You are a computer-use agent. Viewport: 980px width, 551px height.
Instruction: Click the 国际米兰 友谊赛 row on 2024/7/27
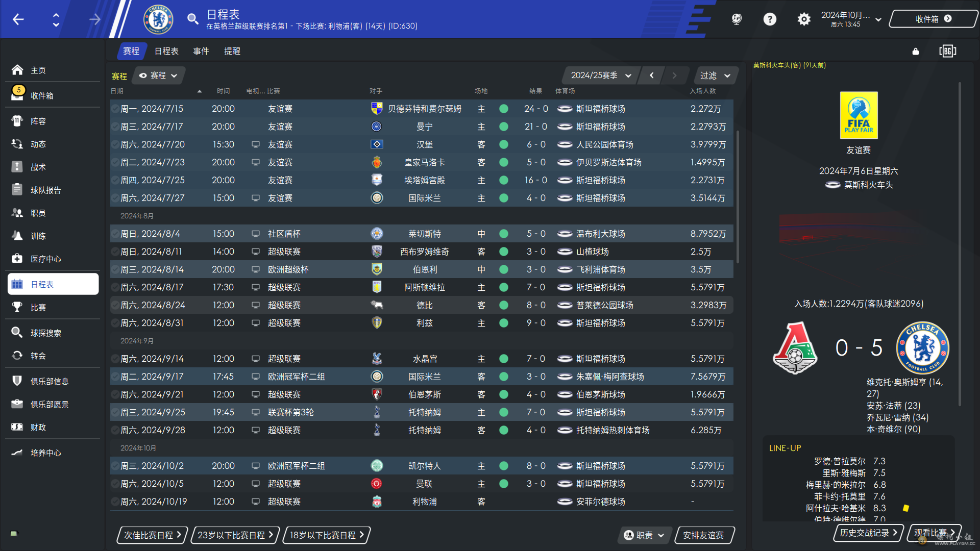tap(422, 198)
